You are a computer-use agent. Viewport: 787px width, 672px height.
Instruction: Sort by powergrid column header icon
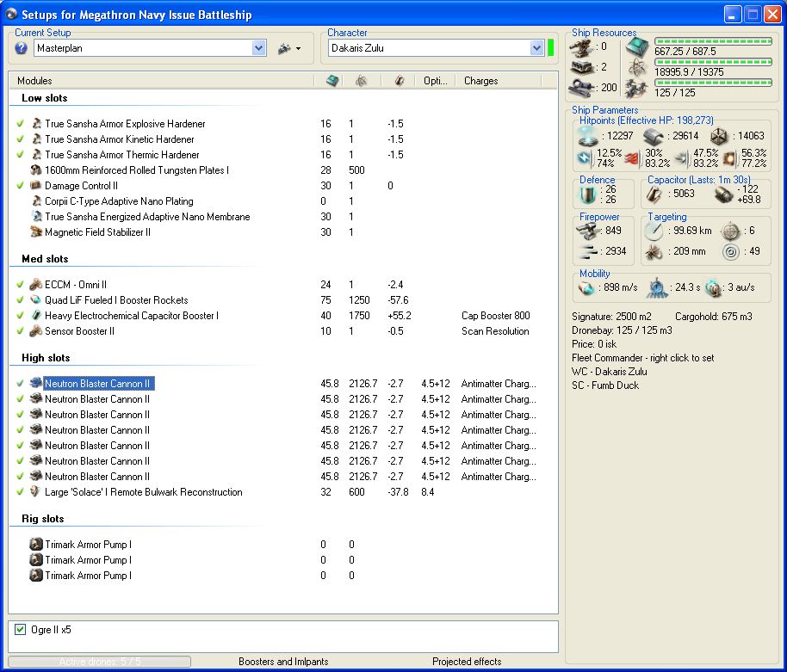361,80
